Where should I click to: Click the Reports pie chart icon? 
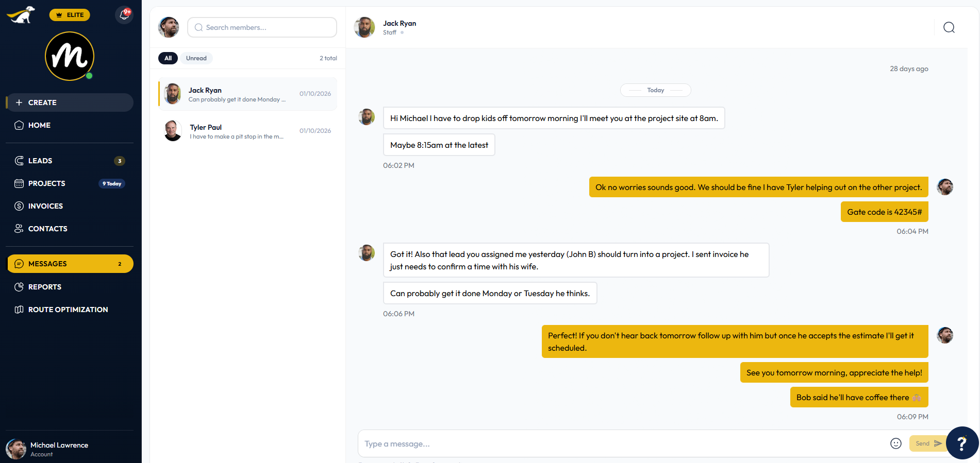click(x=19, y=287)
